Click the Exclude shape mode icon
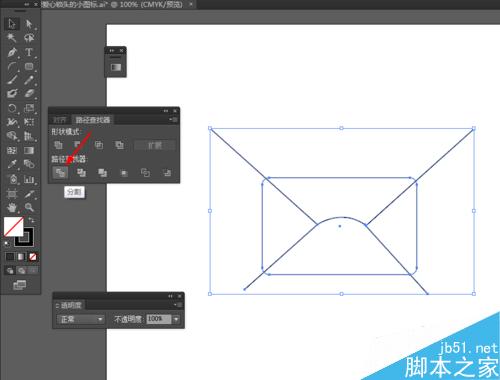This screenshot has height=380, width=500. [x=119, y=145]
